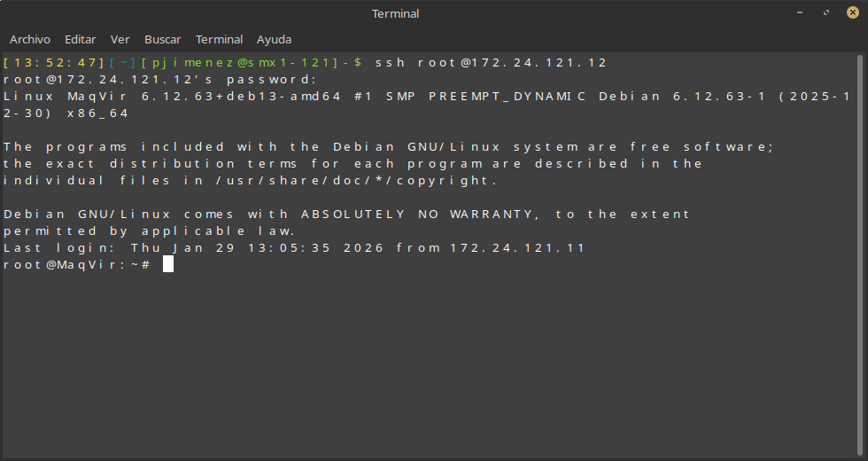Click the Last login line
Image resolution: width=868 pixels, height=461 pixels.
coord(294,248)
